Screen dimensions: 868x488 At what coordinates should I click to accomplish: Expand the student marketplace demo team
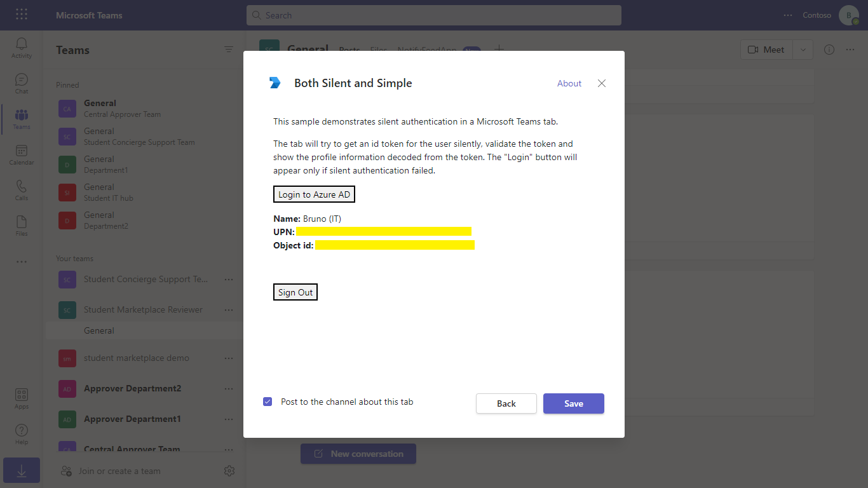(137, 358)
